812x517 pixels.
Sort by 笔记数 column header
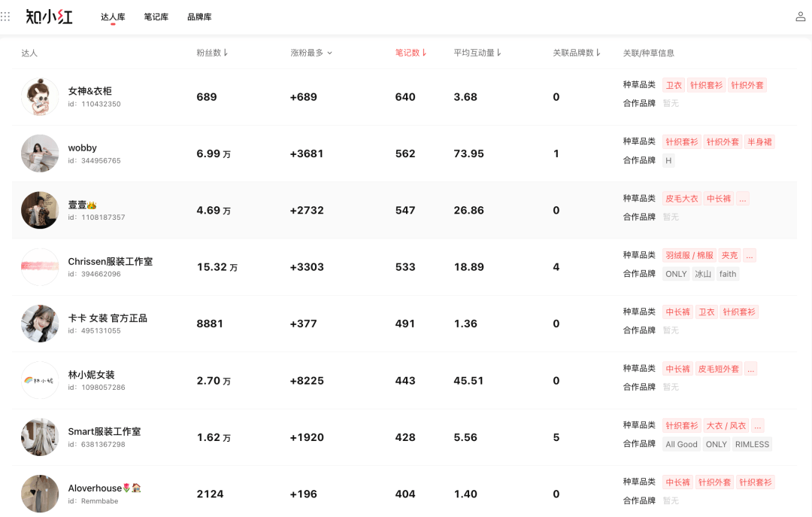[x=411, y=53]
